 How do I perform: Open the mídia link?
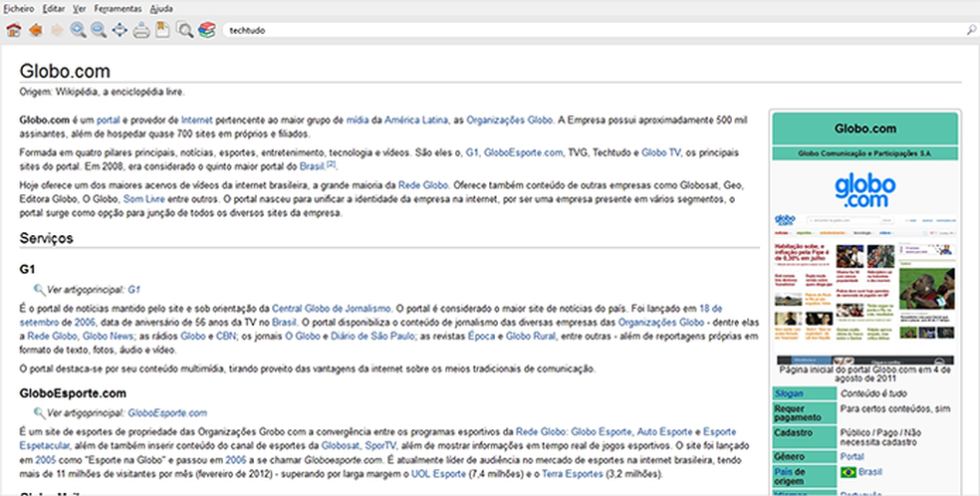pos(358,120)
